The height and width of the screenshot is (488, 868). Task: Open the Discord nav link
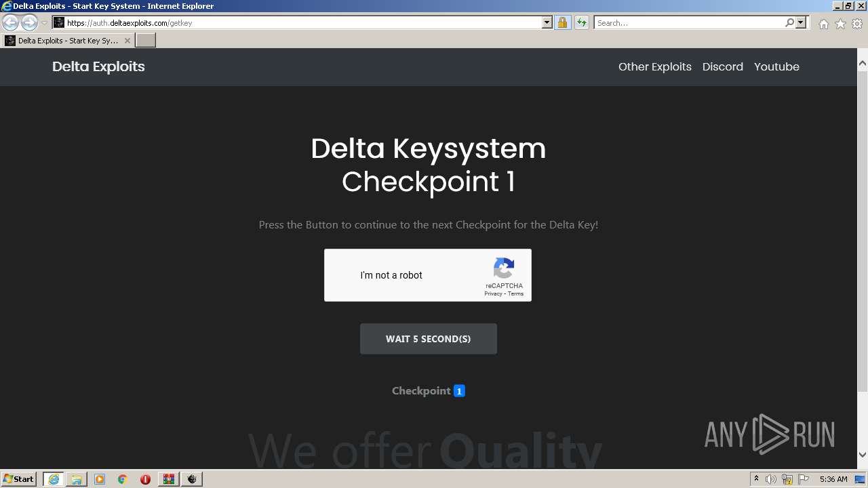click(x=723, y=66)
